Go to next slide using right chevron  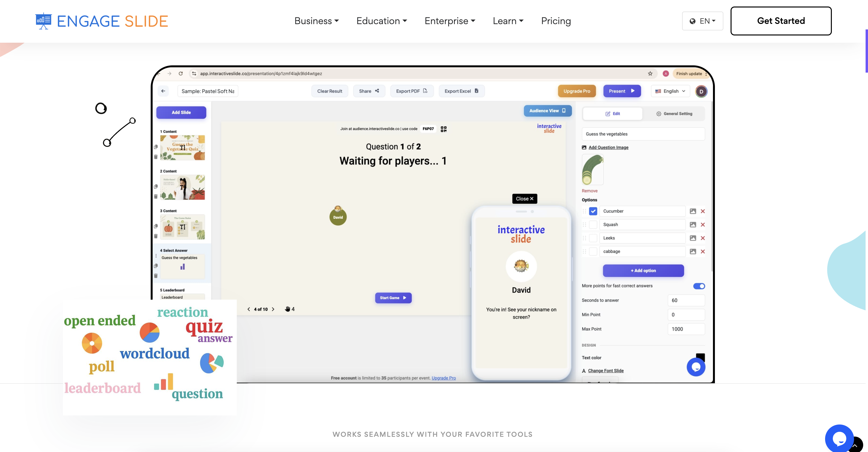[273, 309]
